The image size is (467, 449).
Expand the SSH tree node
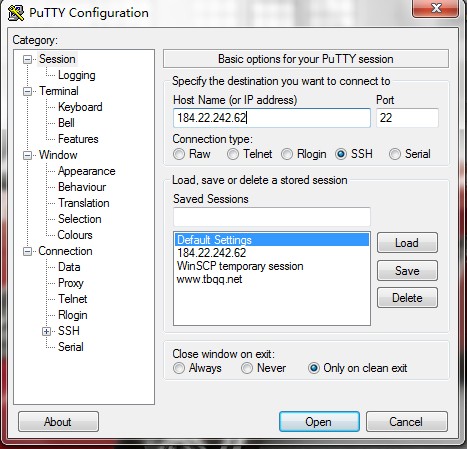[46, 331]
